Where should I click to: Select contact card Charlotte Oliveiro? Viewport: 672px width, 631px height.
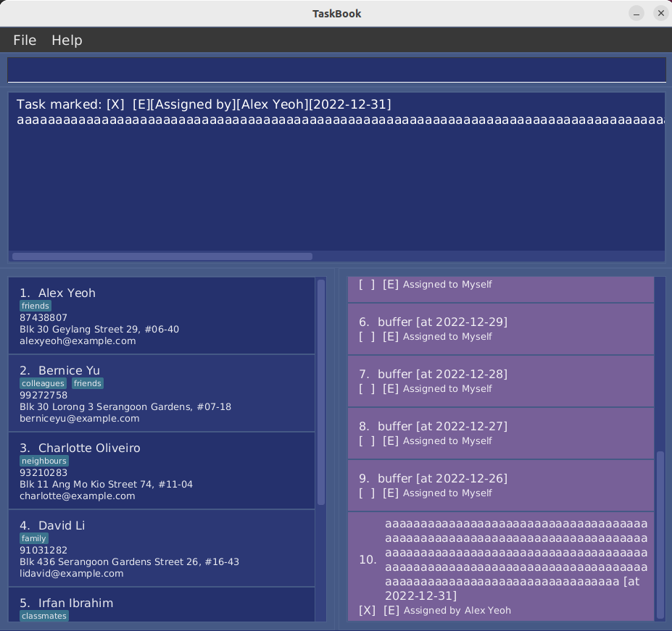162,471
